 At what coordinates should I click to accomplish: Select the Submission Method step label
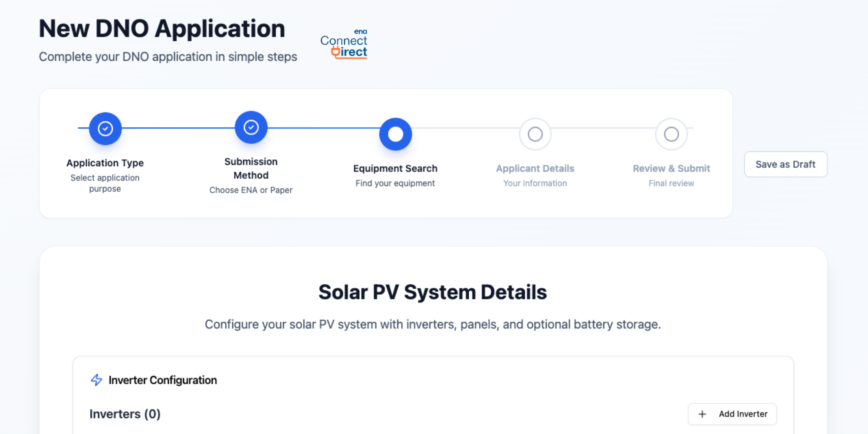pos(251,168)
